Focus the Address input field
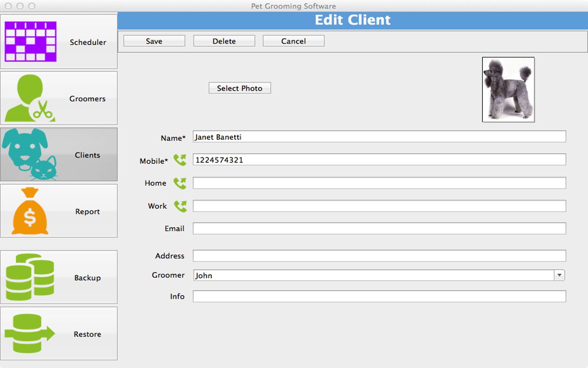The height and width of the screenshot is (368, 588). (x=379, y=256)
